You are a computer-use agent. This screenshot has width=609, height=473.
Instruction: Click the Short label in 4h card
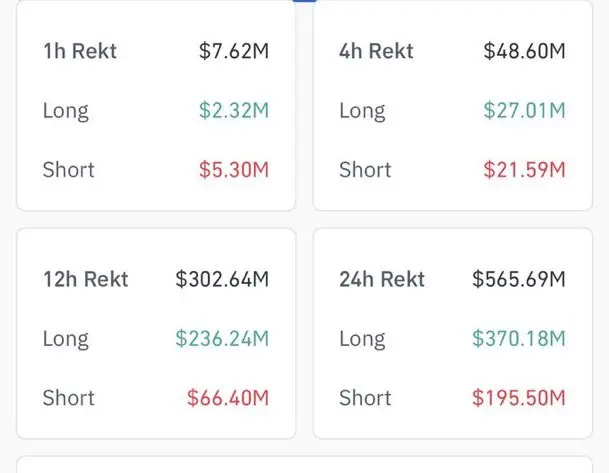[x=365, y=169]
